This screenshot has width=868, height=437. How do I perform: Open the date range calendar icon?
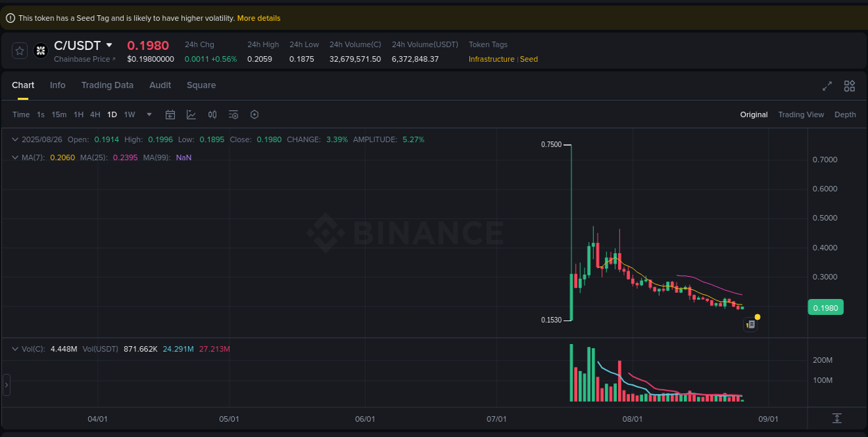pyautogui.click(x=170, y=114)
